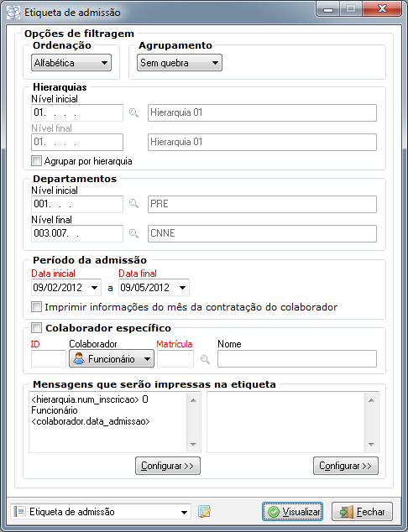
Task: Choose collaborator type in the Funcionário dropdown
Action: click(112, 359)
